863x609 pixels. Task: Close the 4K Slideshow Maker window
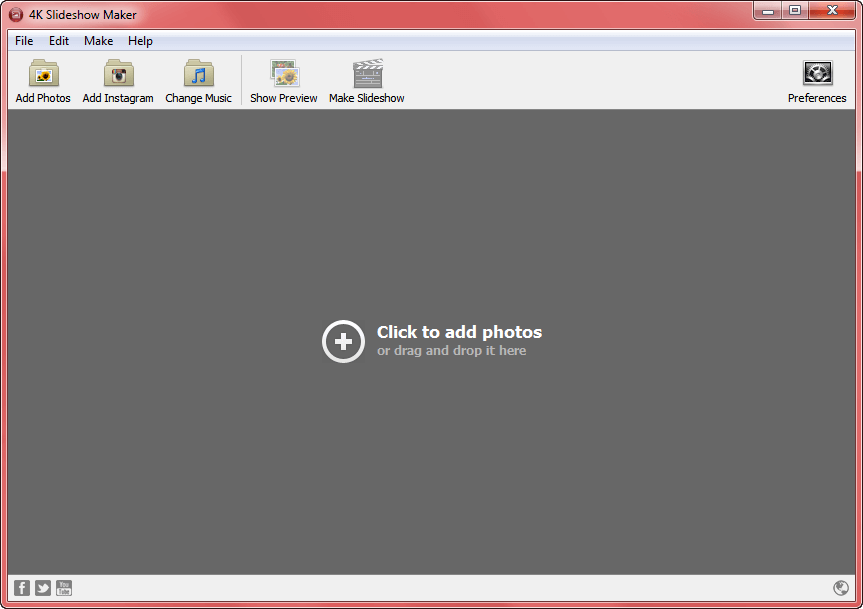tap(832, 10)
